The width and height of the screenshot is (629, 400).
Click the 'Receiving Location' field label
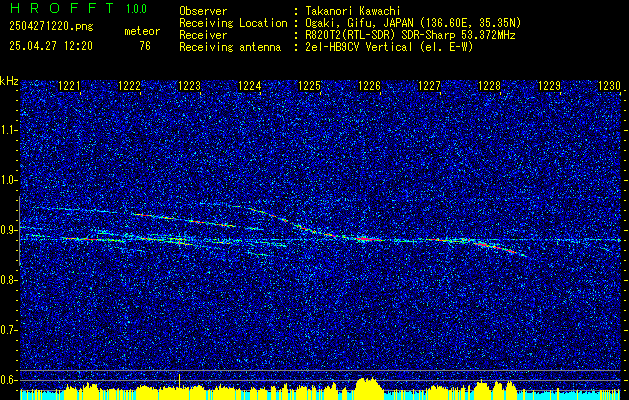click(233, 23)
